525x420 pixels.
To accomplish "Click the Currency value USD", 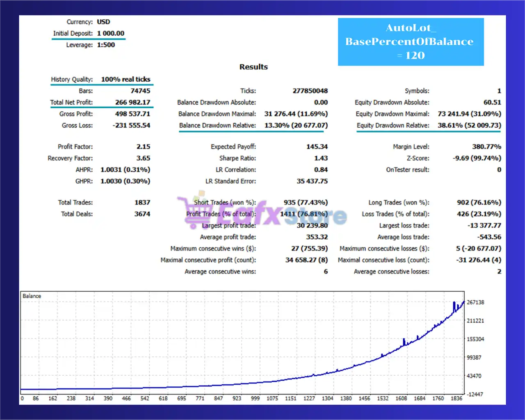I will point(103,22).
